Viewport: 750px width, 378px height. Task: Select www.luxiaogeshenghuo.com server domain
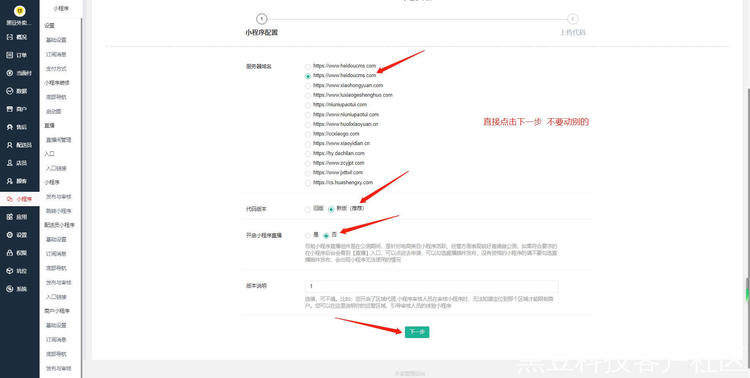(x=308, y=95)
